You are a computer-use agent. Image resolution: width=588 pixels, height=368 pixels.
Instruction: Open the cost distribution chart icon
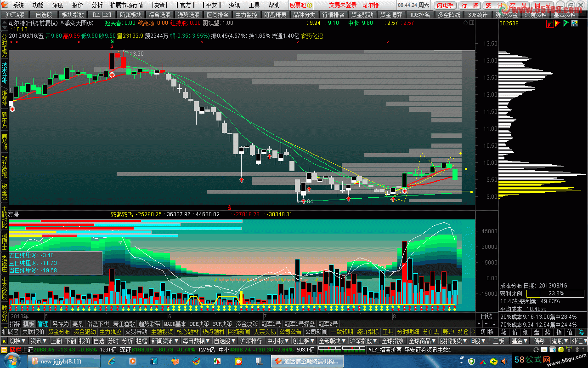coord(550,23)
